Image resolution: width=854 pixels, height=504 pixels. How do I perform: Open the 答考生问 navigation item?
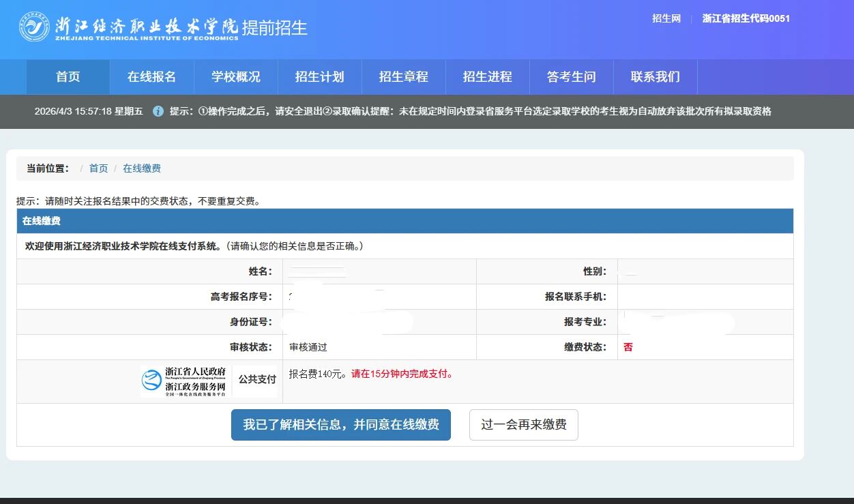coord(571,77)
